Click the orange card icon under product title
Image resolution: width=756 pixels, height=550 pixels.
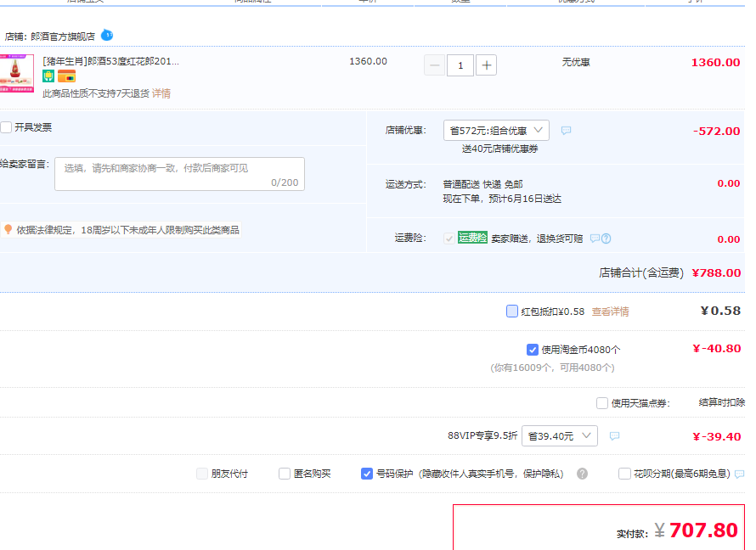pos(66,76)
